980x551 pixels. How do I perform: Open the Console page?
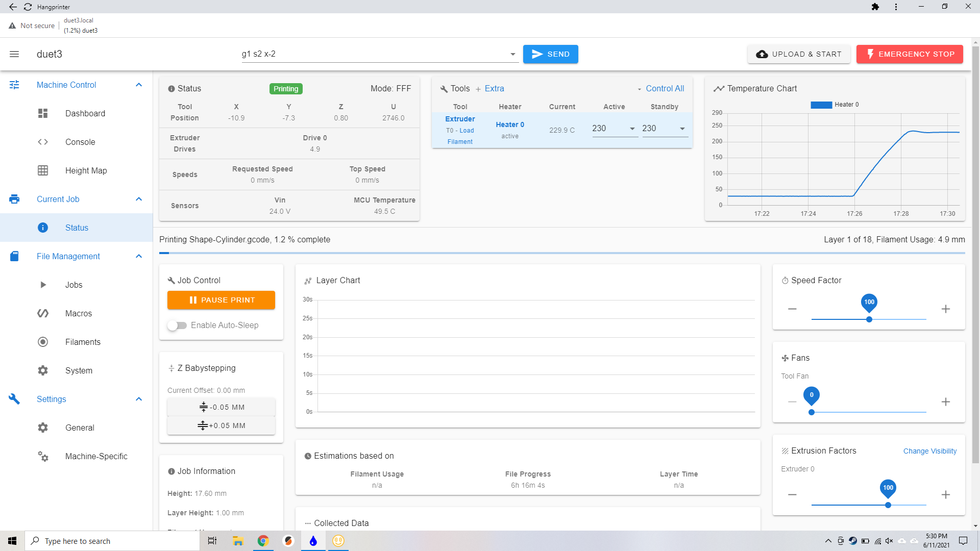pyautogui.click(x=80, y=142)
